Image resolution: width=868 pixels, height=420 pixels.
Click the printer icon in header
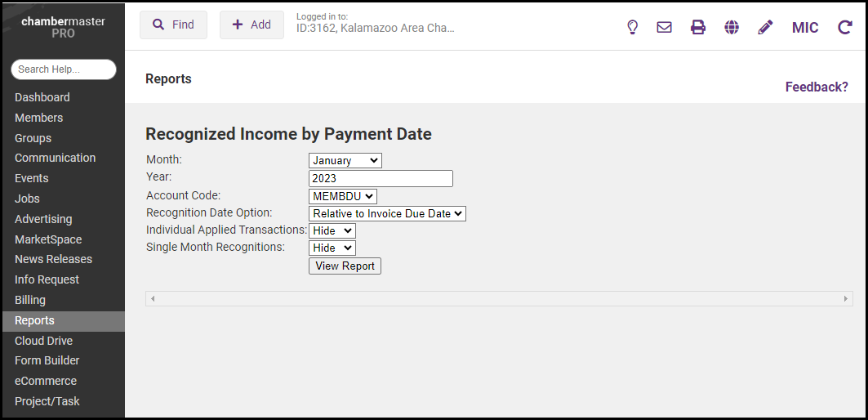698,27
